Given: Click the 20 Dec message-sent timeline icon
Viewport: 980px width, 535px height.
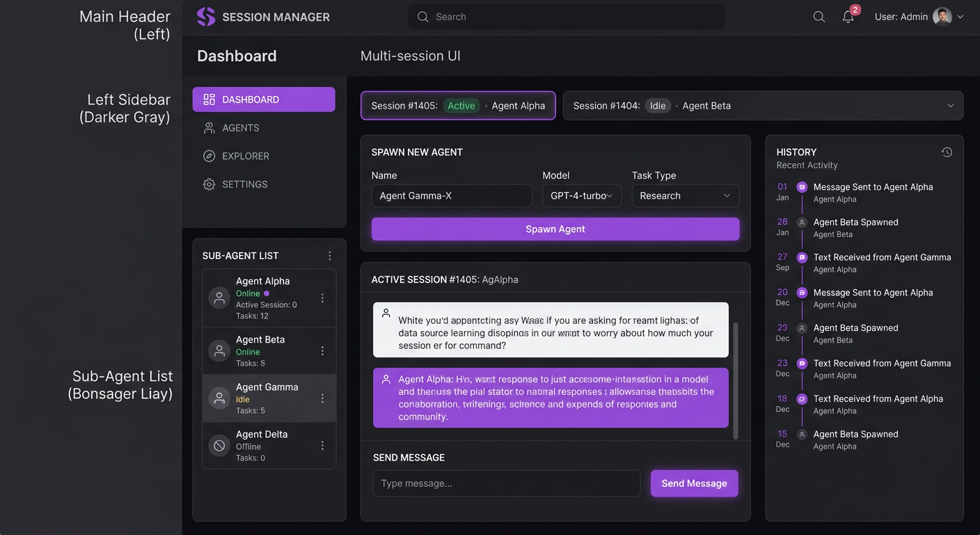Looking at the screenshot, I should pyautogui.click(x=802, y=293).
